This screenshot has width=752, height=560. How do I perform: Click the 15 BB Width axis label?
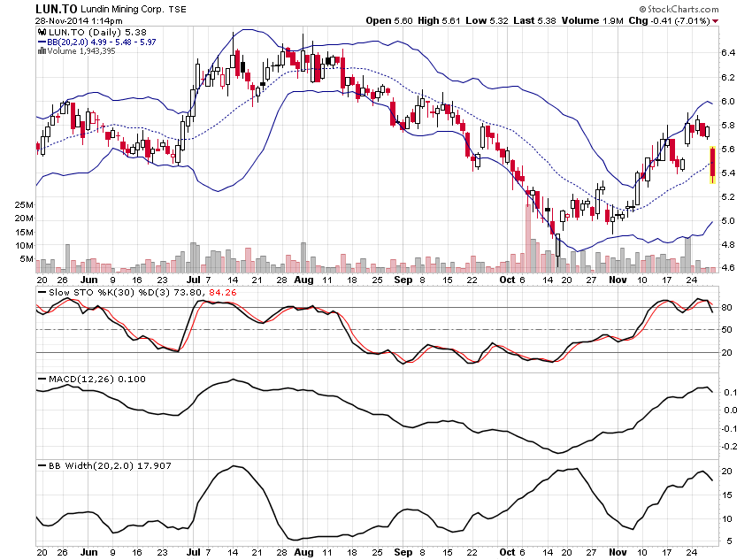(x=726, y=495)
